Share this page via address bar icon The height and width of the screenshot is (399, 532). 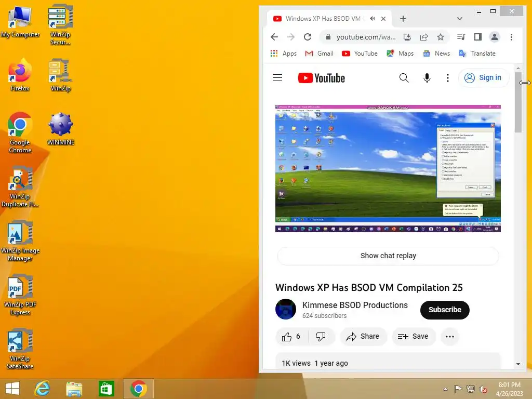[x=424, y=37]
